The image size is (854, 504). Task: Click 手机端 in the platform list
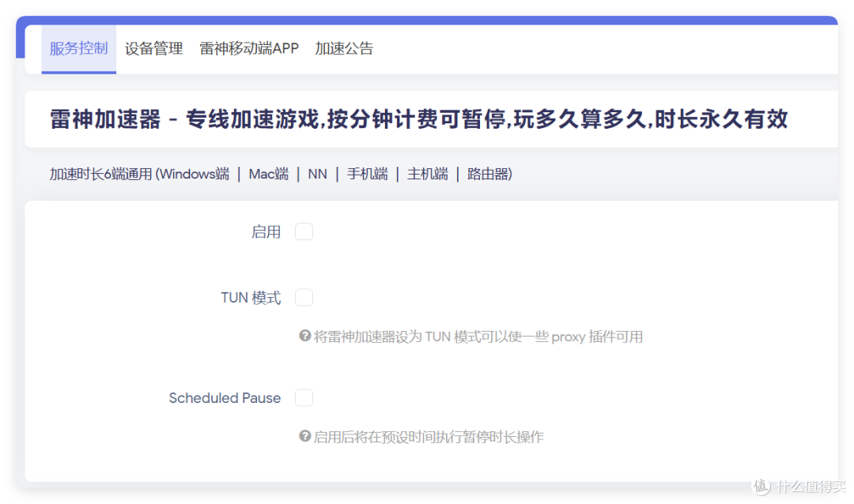(367, 174)
